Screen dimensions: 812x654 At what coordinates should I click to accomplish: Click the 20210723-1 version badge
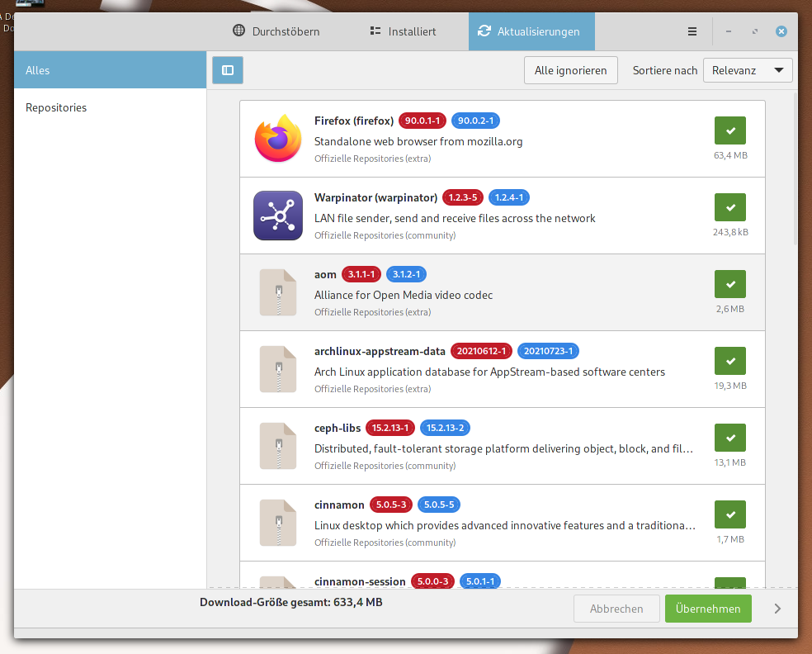[549, 351]
